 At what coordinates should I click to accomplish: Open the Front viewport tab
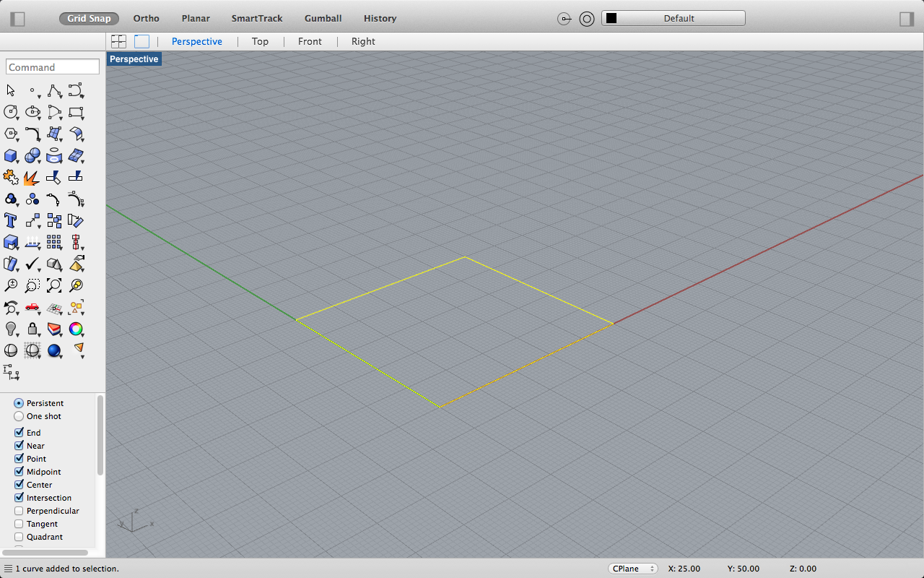[310, 42]
